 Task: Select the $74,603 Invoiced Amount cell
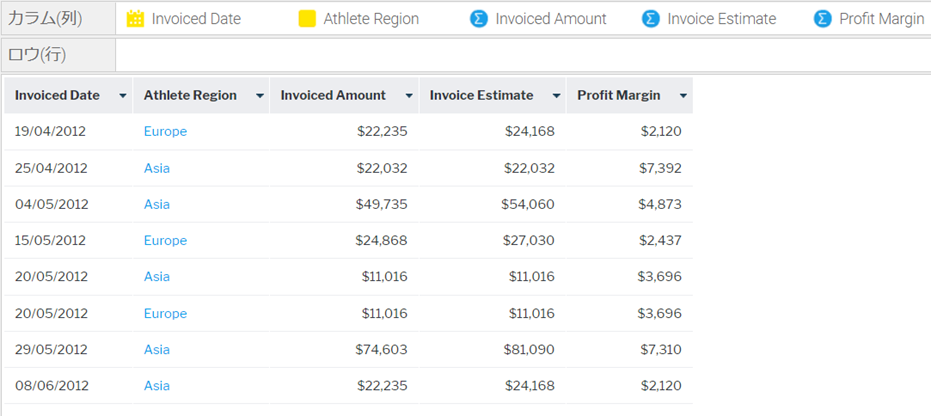click(381, 349)
